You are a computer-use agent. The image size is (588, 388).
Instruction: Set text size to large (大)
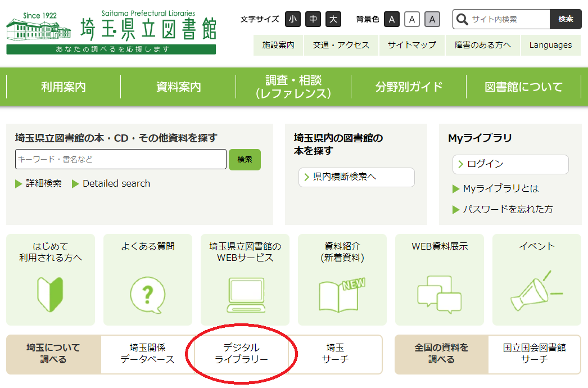pos(333,19)
